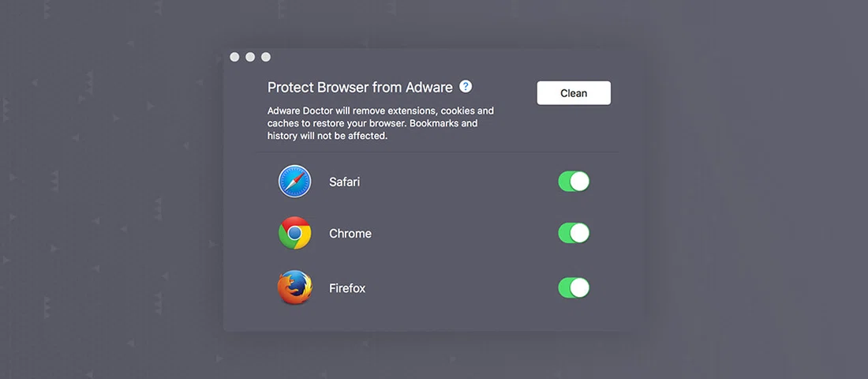Minimize window using the middle title dot
Viewport: 868px width, 379px height.
(x=250, y=57)
